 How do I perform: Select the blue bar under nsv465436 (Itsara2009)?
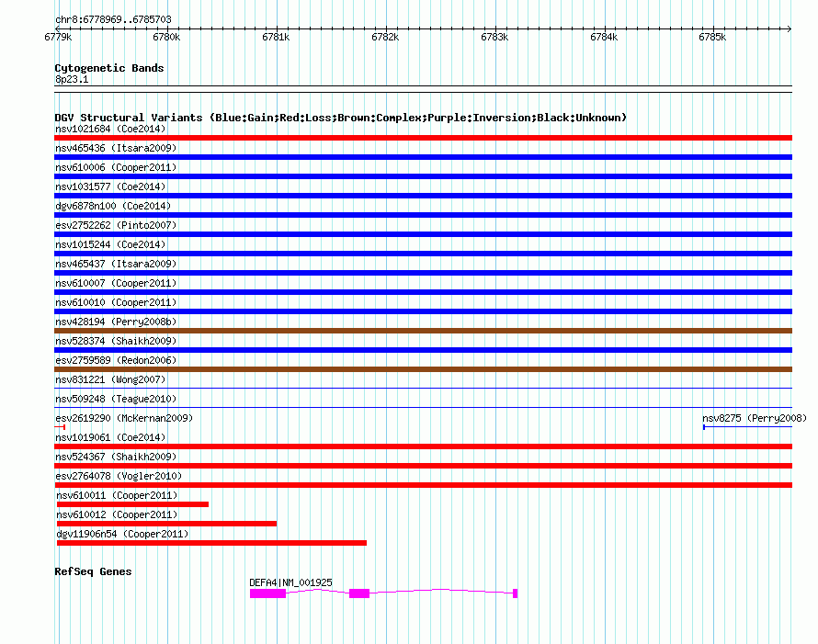pos(423,157)
